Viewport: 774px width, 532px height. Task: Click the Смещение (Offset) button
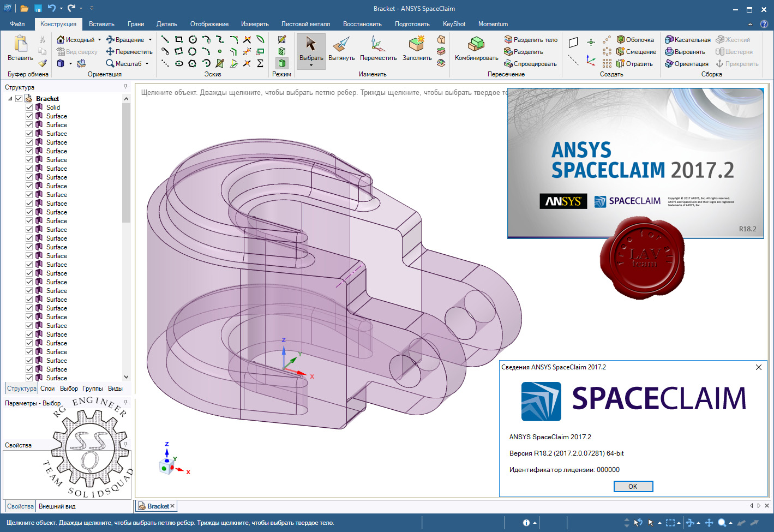636,51
